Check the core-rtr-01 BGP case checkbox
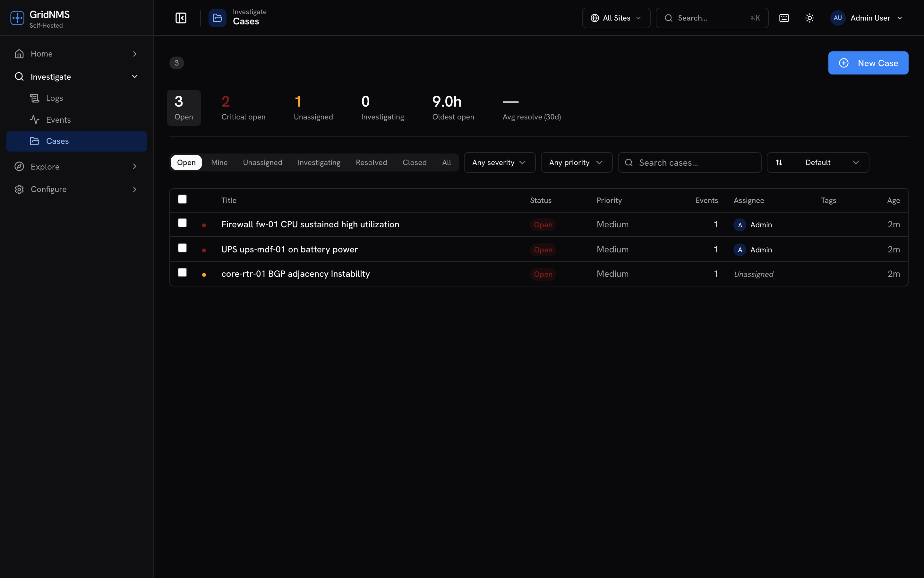Screen dimensions: 924x578 pyautogui.click(x=182, y=272)
